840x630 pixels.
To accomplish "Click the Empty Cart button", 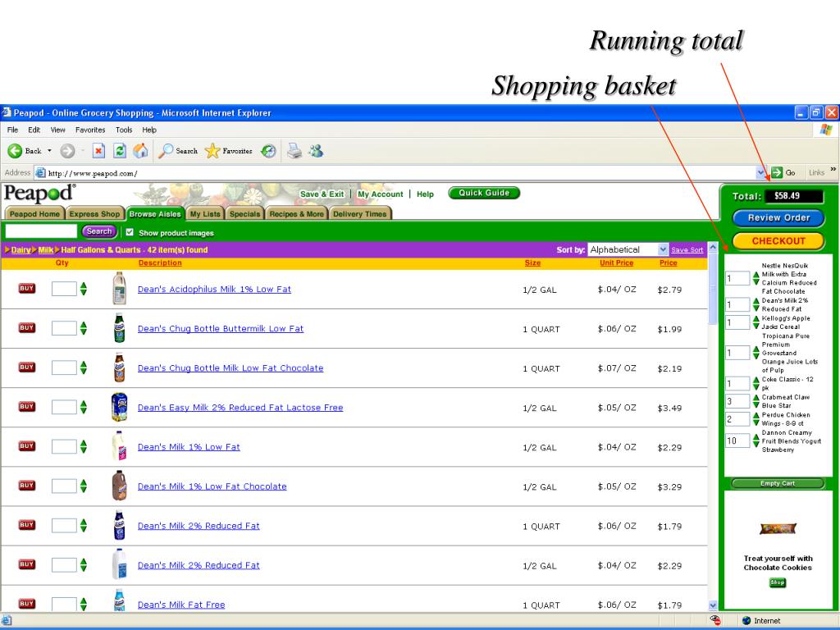I will 778,483.
